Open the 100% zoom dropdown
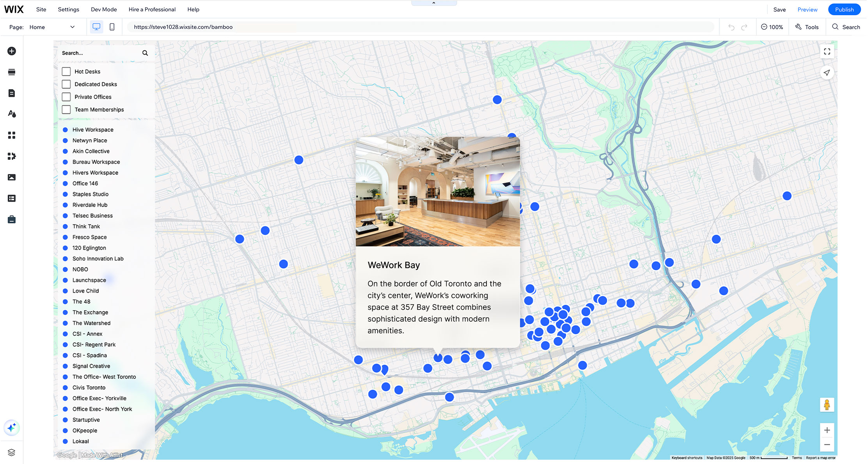 (x=772, y=27)
